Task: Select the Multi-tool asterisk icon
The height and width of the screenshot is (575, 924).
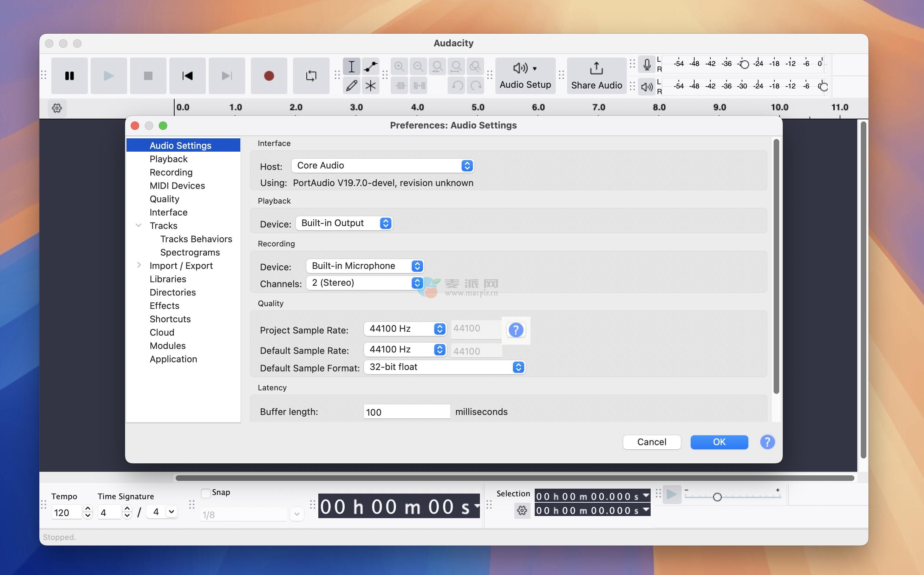Action: [x=370, y=85]
